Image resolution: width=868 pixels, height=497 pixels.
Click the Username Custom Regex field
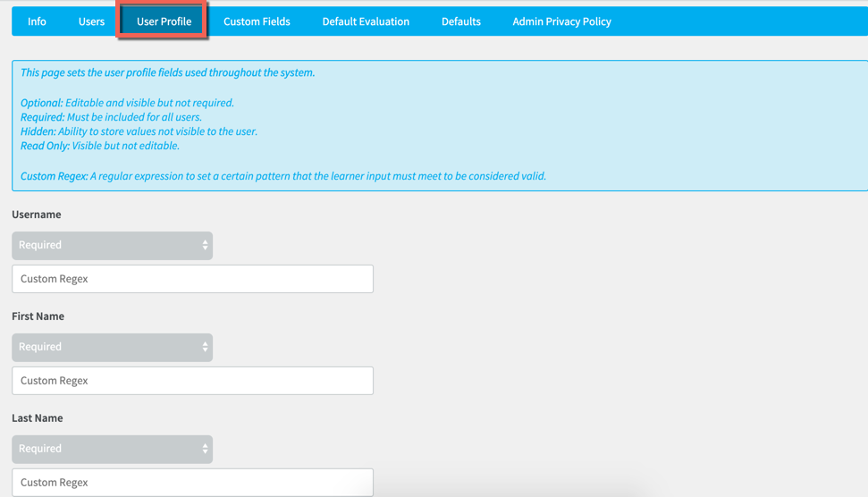click(193, 279)
